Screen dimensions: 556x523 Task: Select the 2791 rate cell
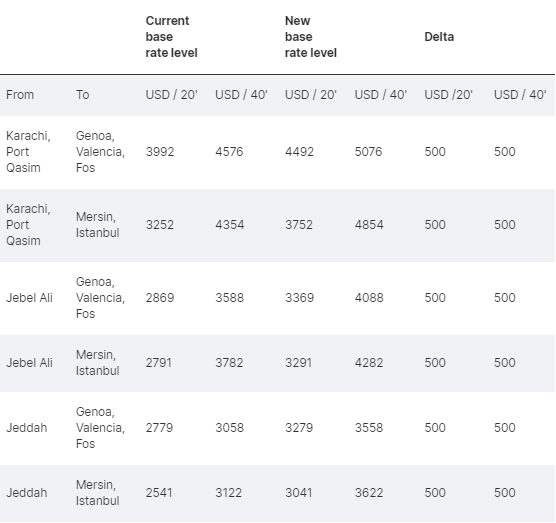point(159,363)
